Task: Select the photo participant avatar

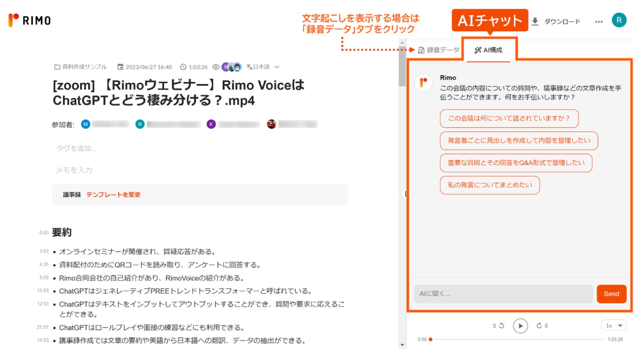Action: 271,124
